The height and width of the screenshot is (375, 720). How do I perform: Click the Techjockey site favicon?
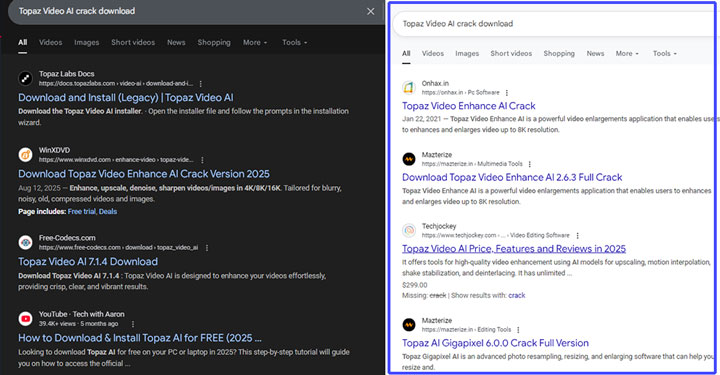409,230
